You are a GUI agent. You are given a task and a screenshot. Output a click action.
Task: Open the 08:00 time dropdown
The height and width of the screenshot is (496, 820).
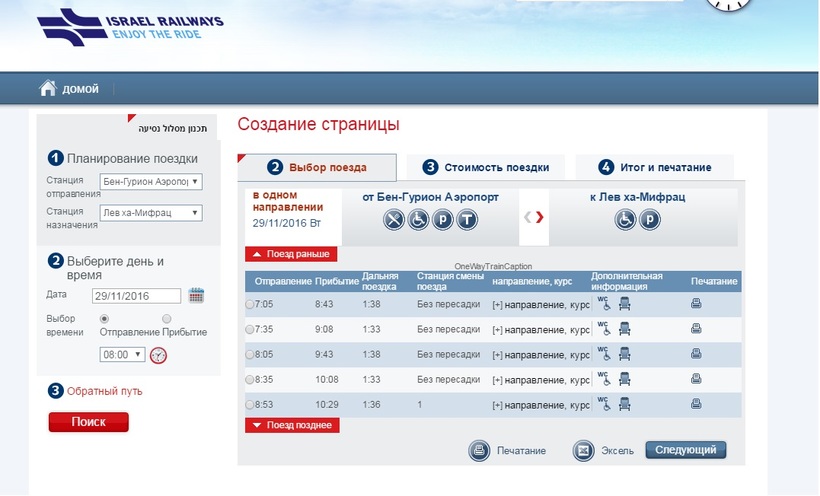122,354
